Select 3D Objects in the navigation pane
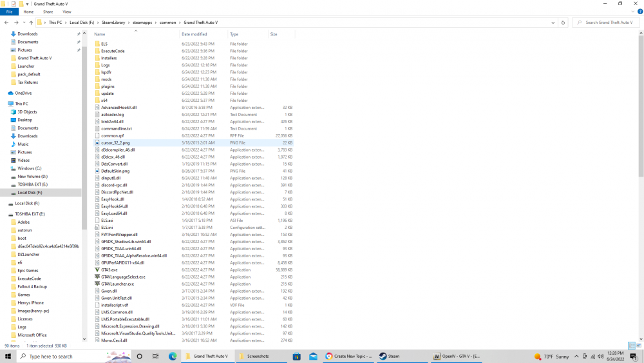 coord(27,112)
